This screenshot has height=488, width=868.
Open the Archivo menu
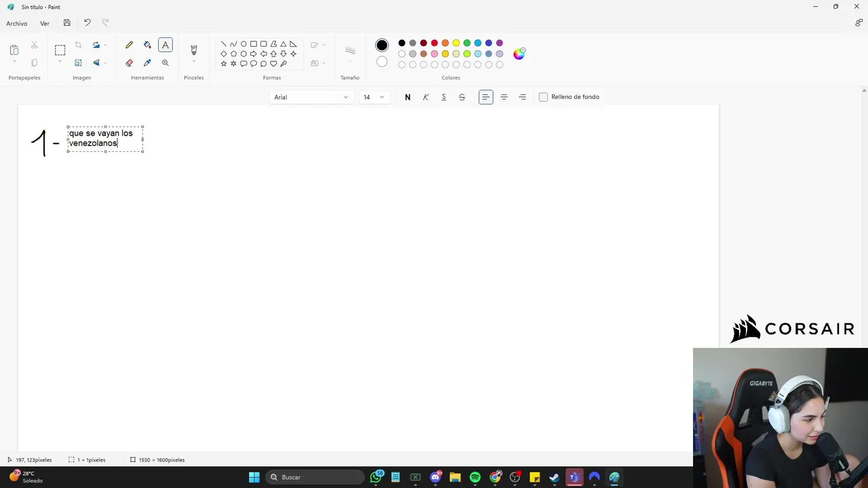click(17, 23)
